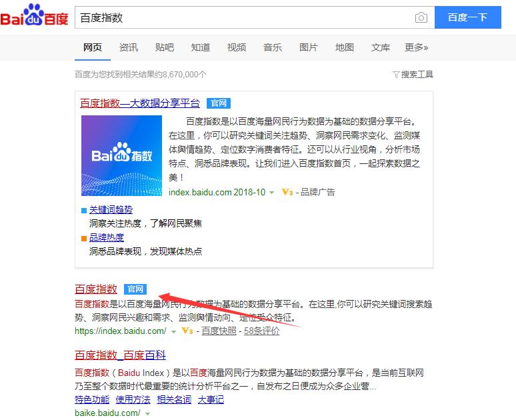Open the 百度指数_百度百科 result

(x=120, y=355)
